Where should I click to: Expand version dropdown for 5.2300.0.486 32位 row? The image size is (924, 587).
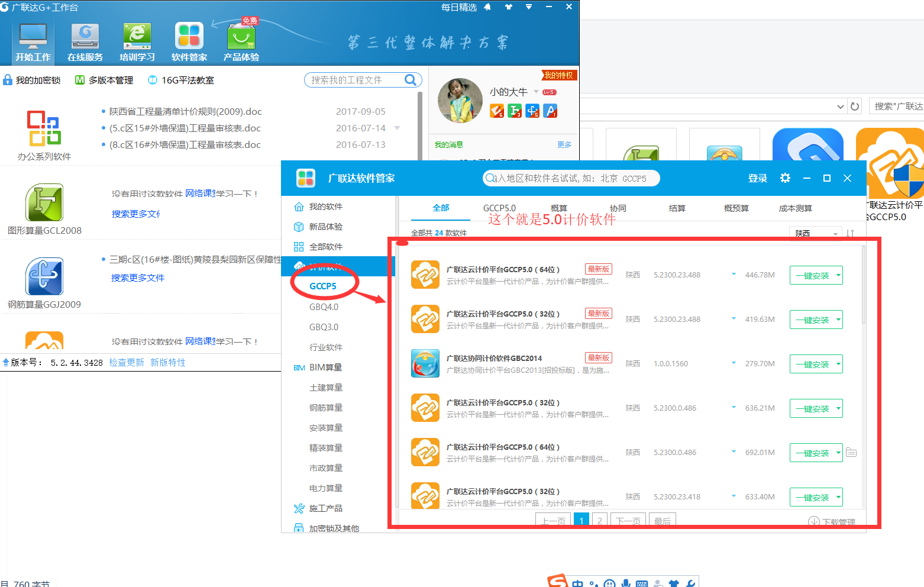[734, 407]
